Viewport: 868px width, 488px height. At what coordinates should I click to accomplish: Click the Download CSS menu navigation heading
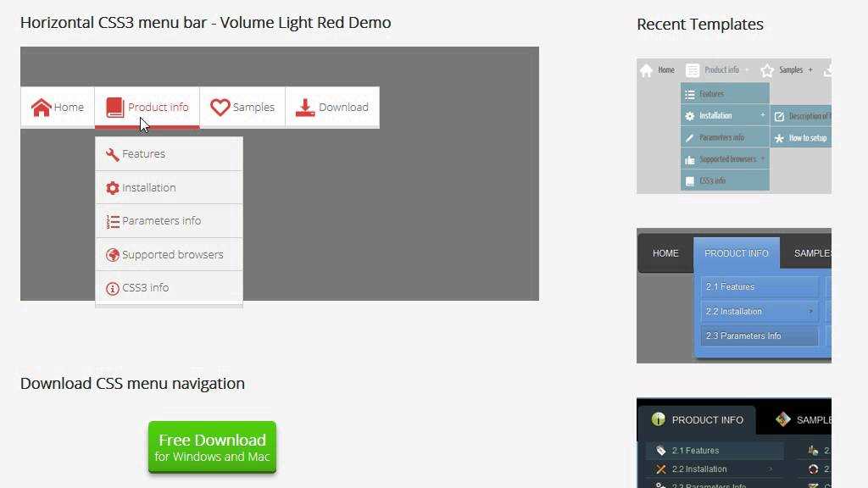[x=132, y=384]
